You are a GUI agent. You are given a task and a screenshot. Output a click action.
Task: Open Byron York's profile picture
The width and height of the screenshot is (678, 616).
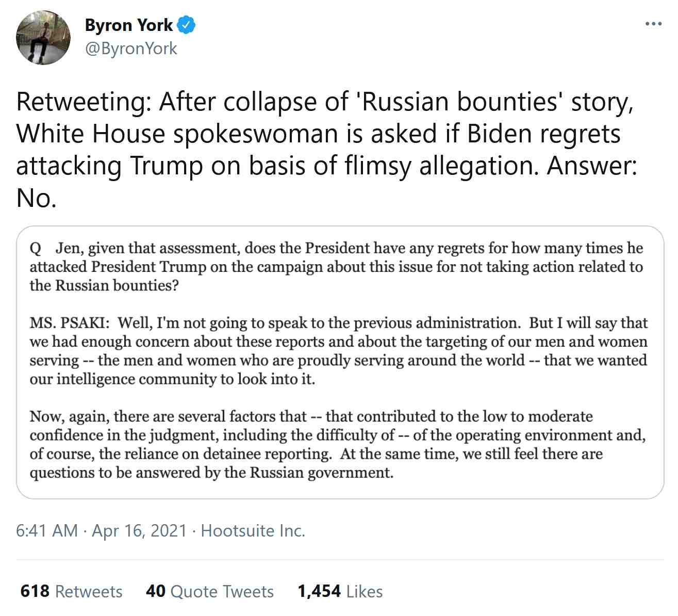pyautogui.click(x=43, y=37)
